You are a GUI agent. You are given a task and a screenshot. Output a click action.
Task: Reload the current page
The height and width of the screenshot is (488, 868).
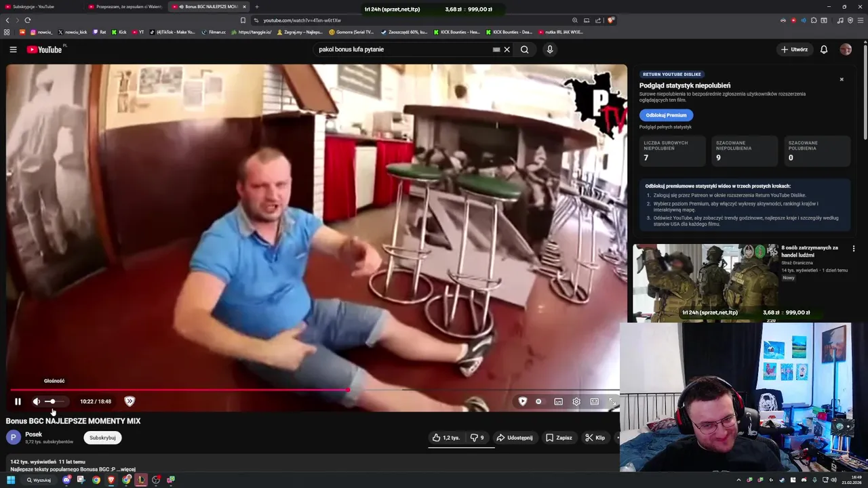click(27, 20)
